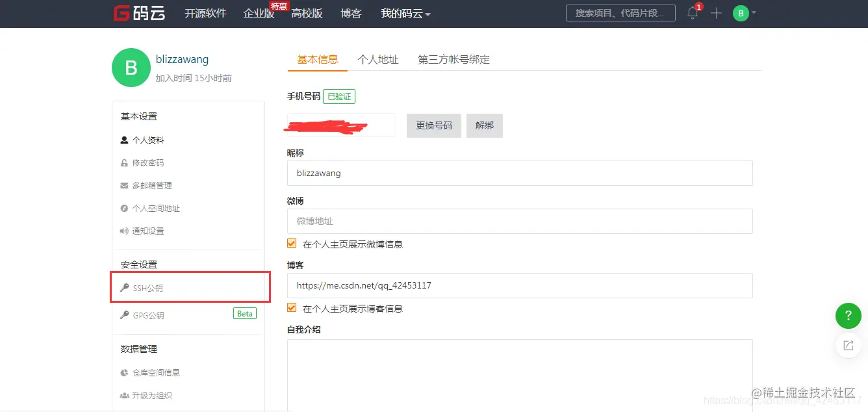Edit the 博客 URL field
The width and height of the screenshot is (868, 412).
coord(520,285)
